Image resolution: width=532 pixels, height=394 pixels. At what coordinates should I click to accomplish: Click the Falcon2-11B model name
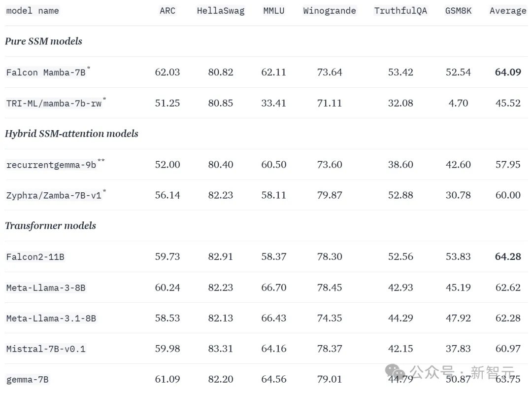(x=35, y=257)
